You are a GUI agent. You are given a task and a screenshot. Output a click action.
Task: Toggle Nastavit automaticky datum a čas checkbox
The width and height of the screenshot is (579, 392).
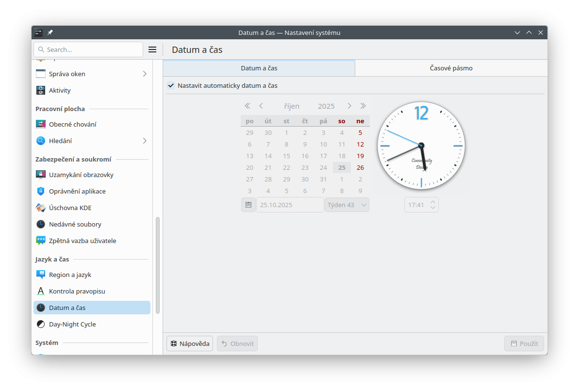tap(171, 85)
